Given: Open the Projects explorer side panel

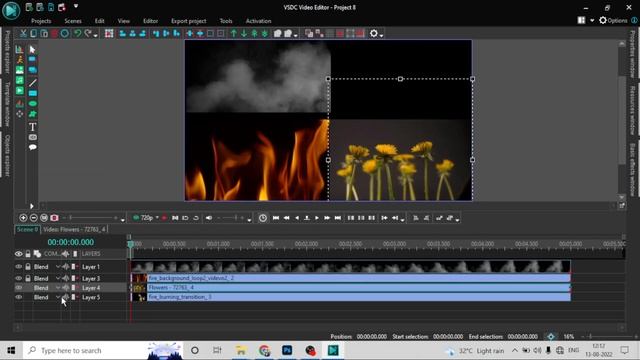Looking at the screenshot, I should tap(7, 51).
